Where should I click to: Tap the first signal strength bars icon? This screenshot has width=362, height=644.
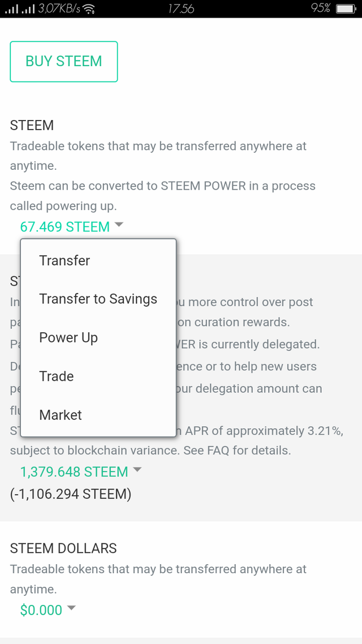pos(11,9)
